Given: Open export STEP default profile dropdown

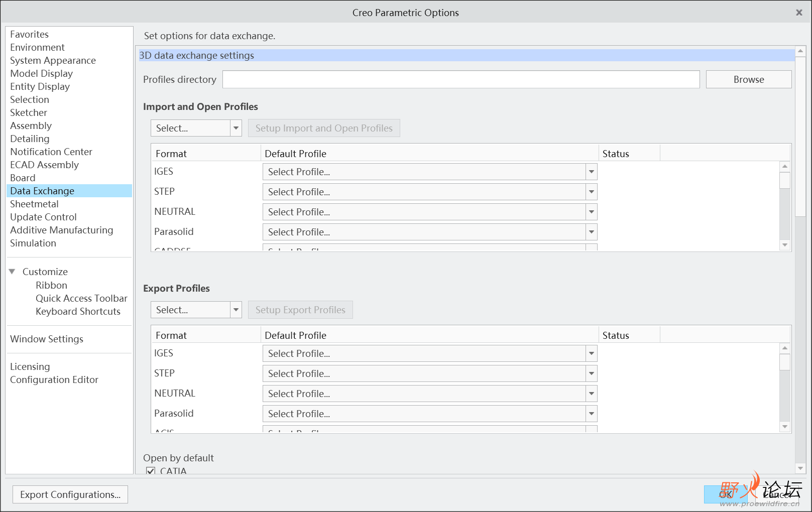Looking at the screenshot, I should pos(430,373).
